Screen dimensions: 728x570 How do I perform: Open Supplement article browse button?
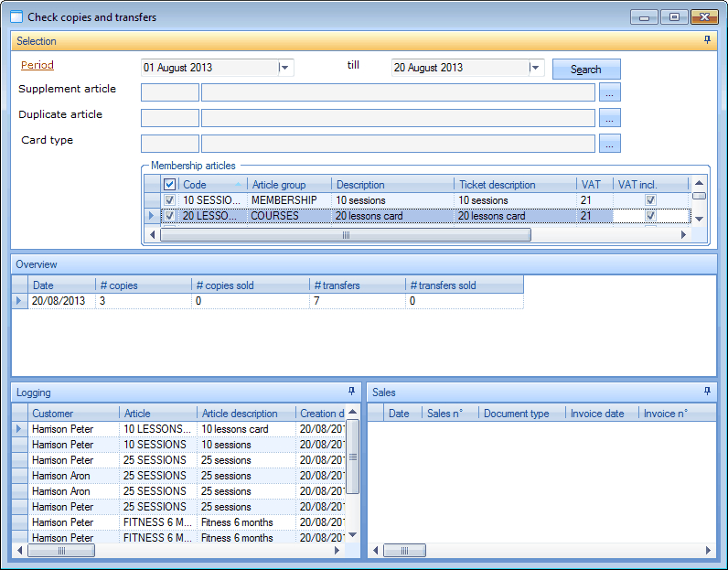pyautogui.click(x=610, y=91)
